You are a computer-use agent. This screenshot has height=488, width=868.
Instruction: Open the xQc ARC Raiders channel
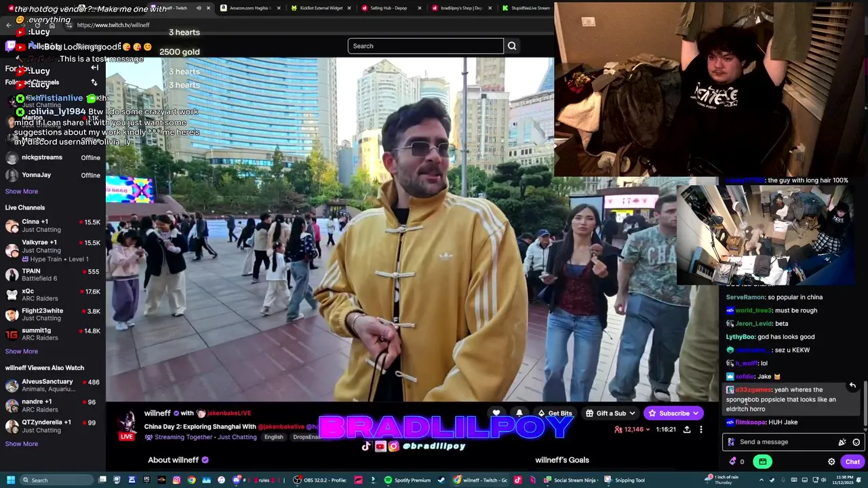point(53,295)
